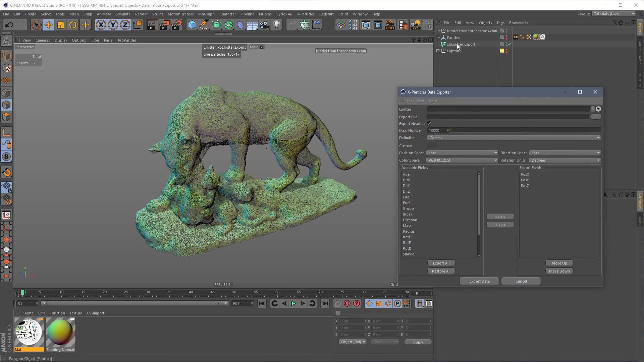The image size is (644, 362).
Task: Open Render Settings clapperboard icon
Action: pos(176,25)
